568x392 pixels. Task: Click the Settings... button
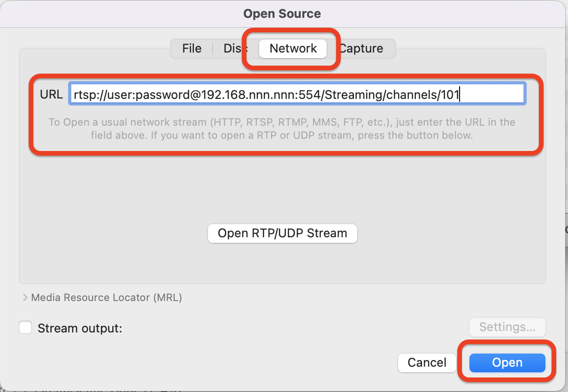pyautogui.click(x=507, y=327)
